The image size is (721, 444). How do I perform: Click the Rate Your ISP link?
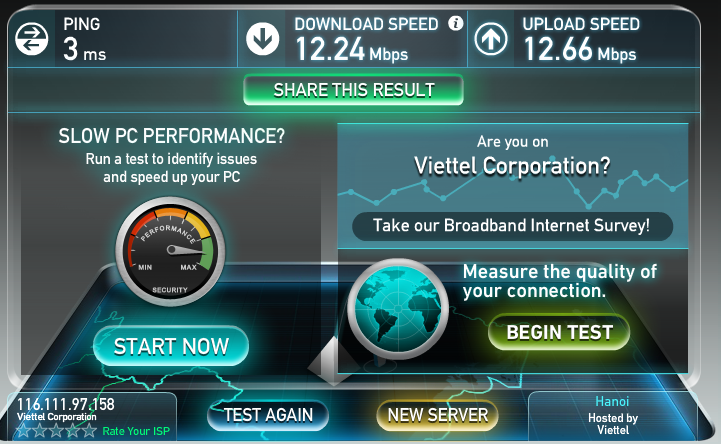pos(136,431)
